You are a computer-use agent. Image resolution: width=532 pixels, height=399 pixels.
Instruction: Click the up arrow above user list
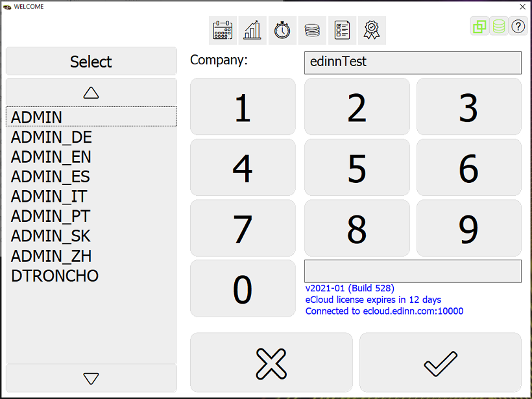click(x=91, y=92)
